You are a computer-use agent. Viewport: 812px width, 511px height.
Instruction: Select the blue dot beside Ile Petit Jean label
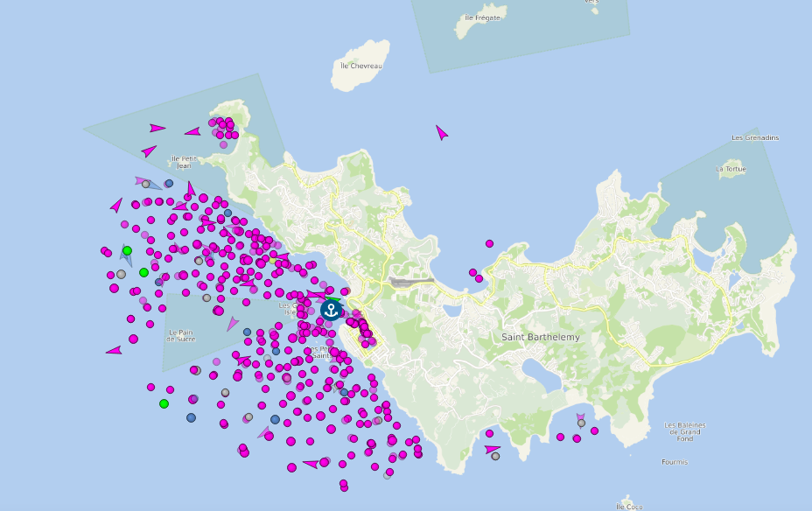pyautogui.click(x=169, y=184)
